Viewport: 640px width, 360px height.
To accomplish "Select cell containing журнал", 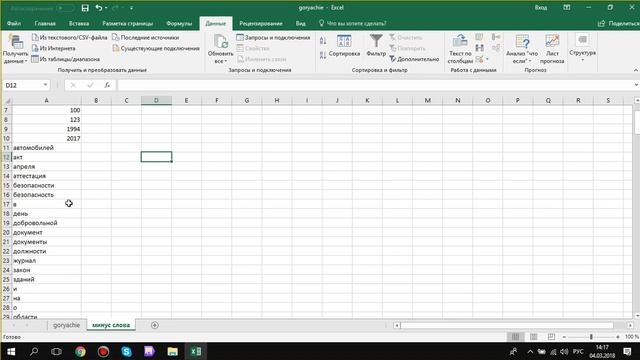I will point(47,260).
